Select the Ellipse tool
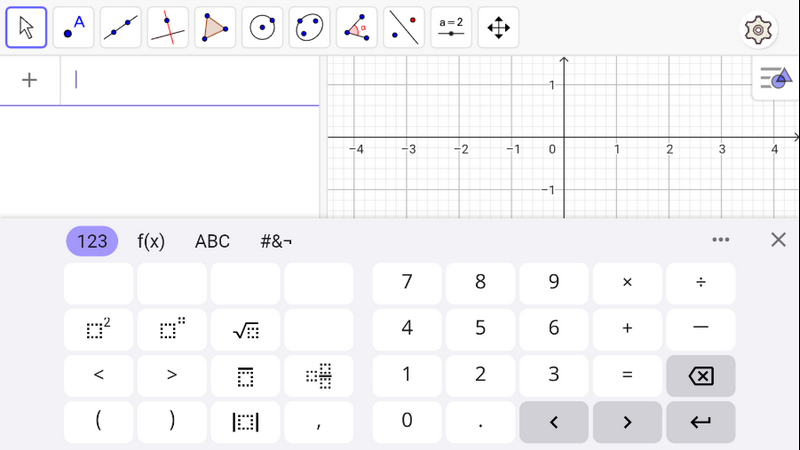The height and width of the screenshot is (450, 800). [310, 28]
